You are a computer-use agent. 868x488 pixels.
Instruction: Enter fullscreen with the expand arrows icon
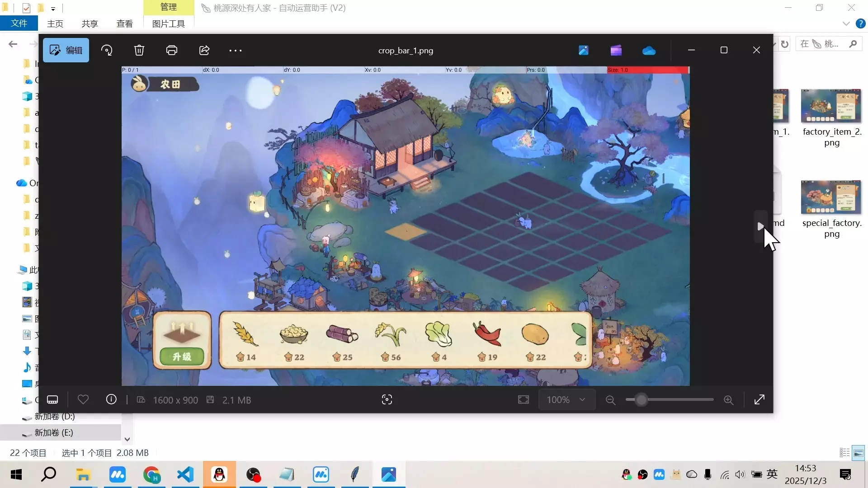point(759,399)
